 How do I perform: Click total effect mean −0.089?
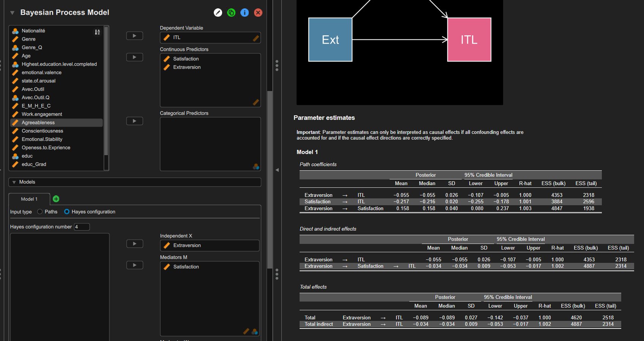[421, 317]
